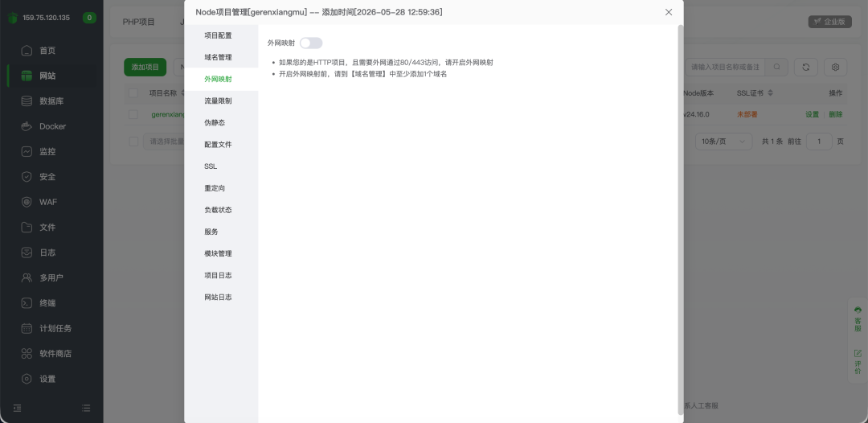
Task: Collapse sidebar using bottom-left icon
Action: coord(17,408)
